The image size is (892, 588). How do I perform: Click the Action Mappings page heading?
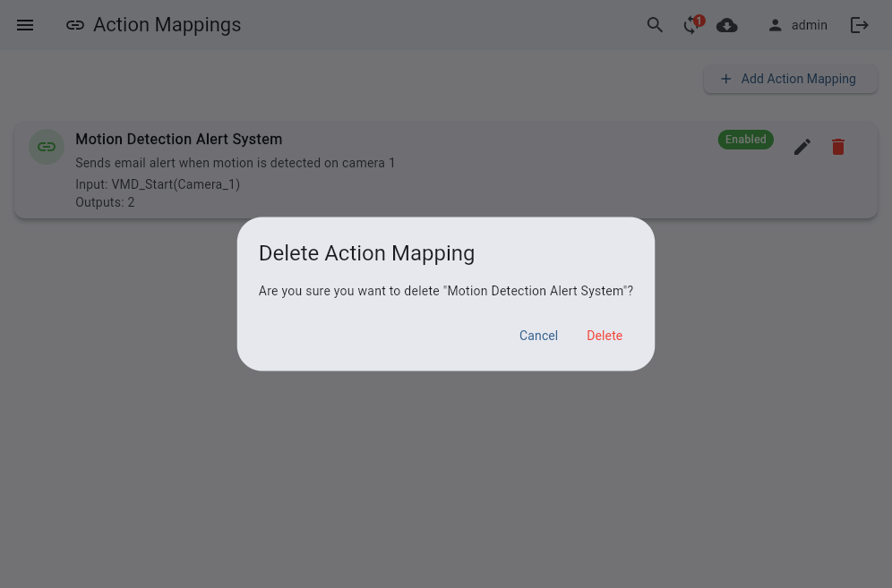(167, 25)
